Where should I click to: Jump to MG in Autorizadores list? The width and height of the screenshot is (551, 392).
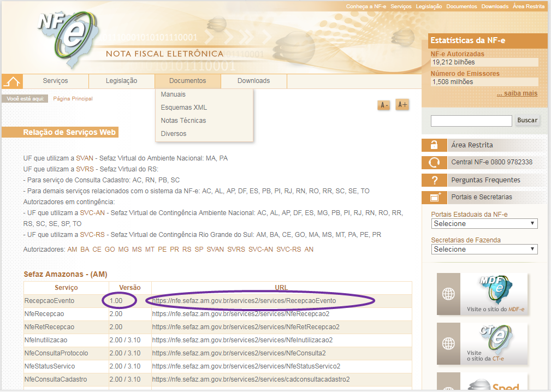[x=123, y=250]
